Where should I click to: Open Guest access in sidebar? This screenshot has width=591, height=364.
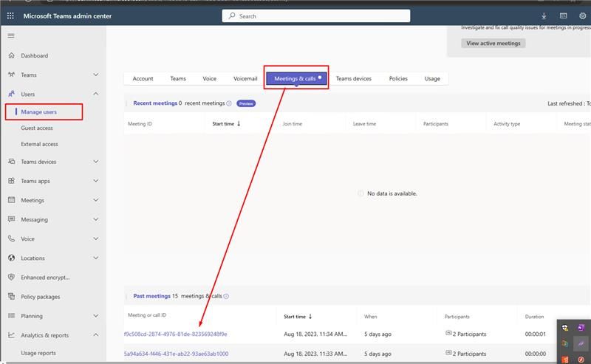coord(37,128)
